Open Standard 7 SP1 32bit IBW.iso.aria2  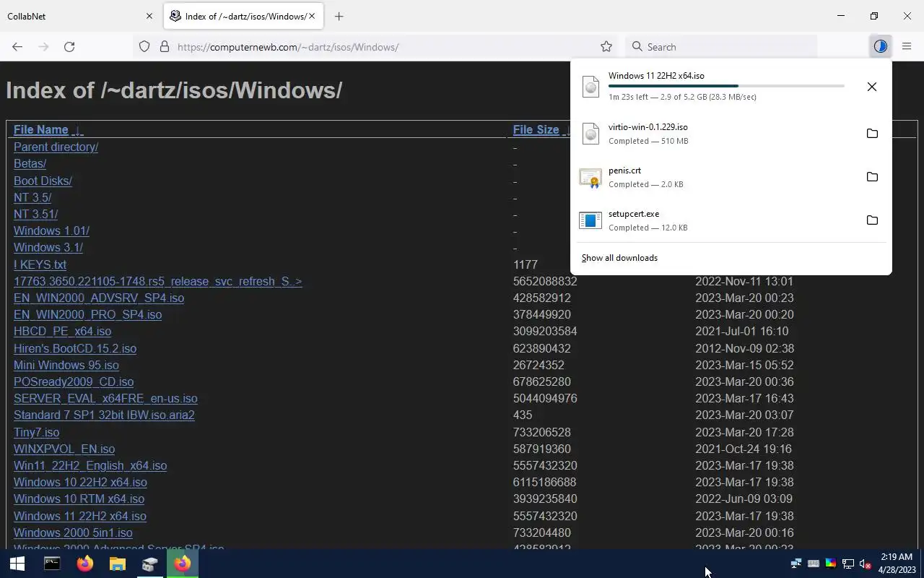click(104, 415)
